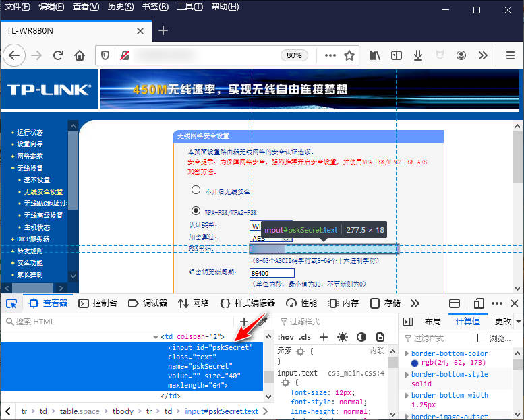
Task: Open the sidebar tabs overflow dropdown
Action: coord(519,322)
